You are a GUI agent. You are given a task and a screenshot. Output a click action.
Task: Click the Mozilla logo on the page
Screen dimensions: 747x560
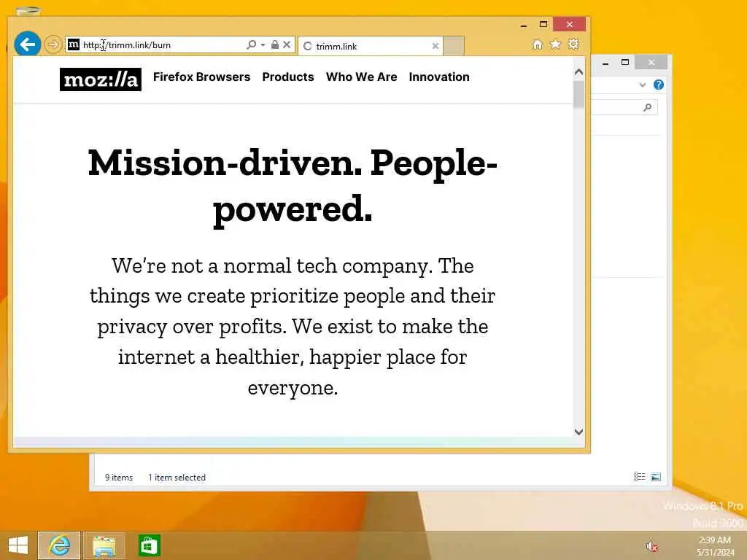pyautogui.click(x=101, y=79)
